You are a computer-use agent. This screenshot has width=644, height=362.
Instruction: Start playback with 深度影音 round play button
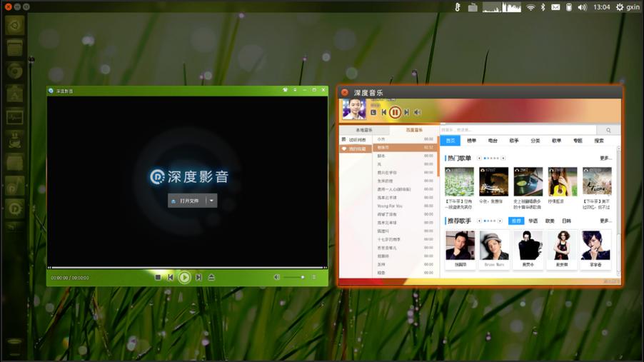click(x=184, y=277)
